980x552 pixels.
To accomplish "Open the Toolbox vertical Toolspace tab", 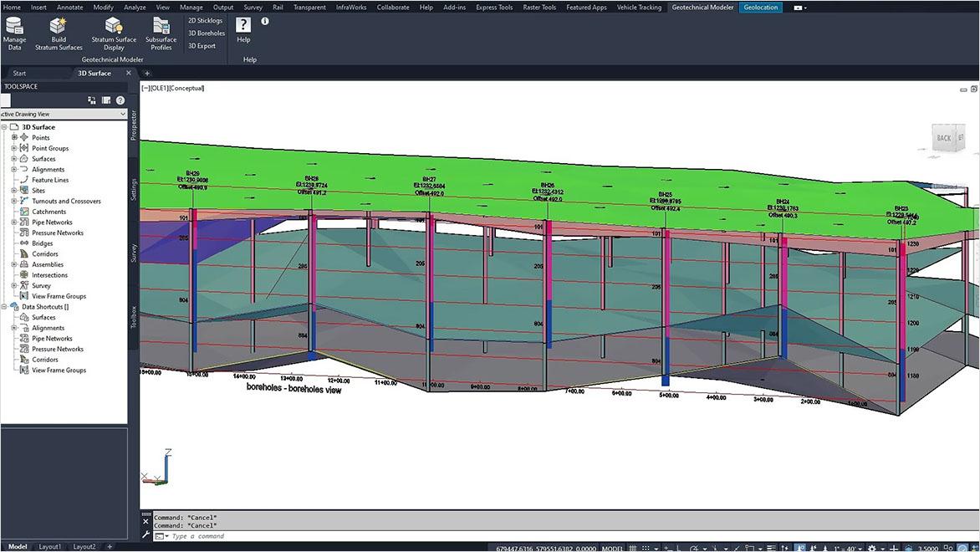I will 133,317.
